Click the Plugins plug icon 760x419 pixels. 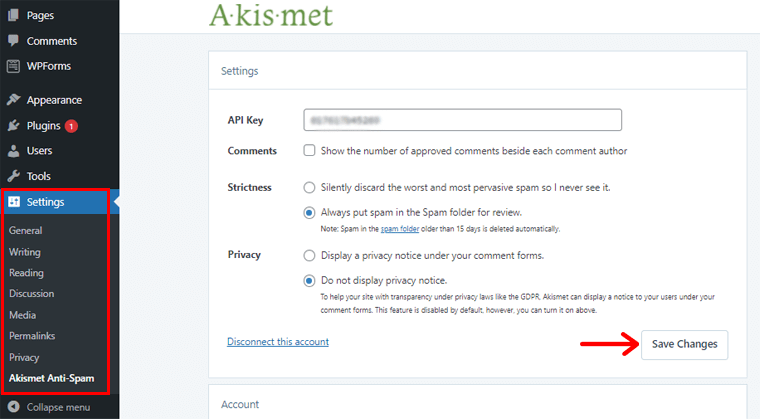pyautogui.click(x=13, y=126)
